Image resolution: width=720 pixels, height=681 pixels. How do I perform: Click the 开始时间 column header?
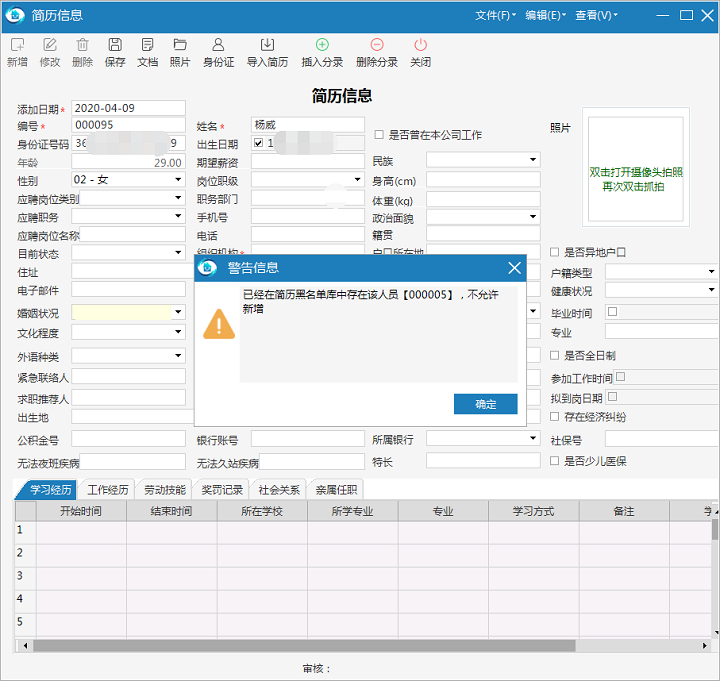(x=81, y=511)
